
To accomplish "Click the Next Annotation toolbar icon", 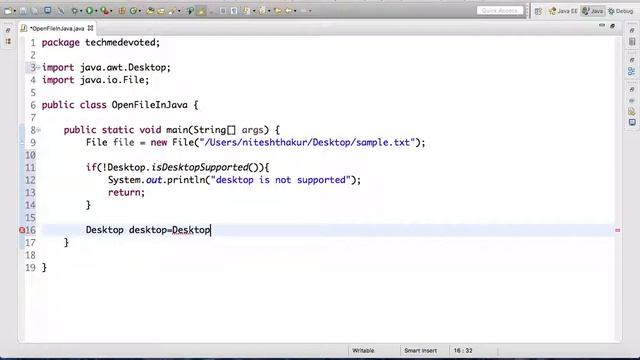I will coord(247,11).
